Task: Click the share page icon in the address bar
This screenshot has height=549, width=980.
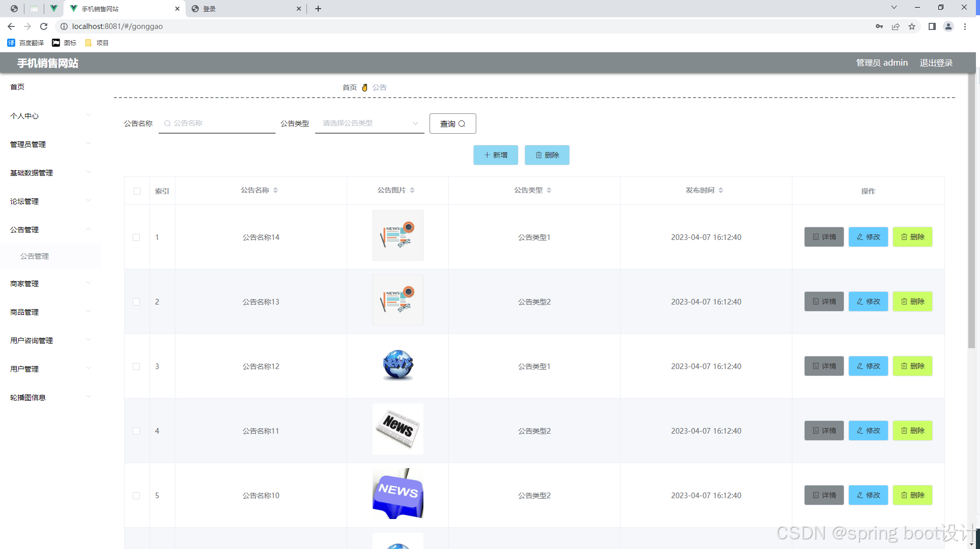Action: coord(896,26)
